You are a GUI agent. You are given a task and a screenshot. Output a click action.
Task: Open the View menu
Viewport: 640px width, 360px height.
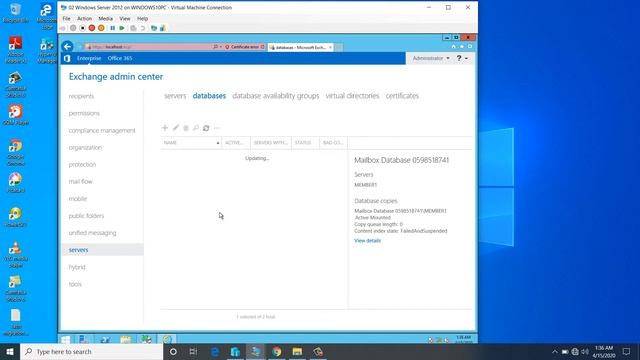[125, 18]
